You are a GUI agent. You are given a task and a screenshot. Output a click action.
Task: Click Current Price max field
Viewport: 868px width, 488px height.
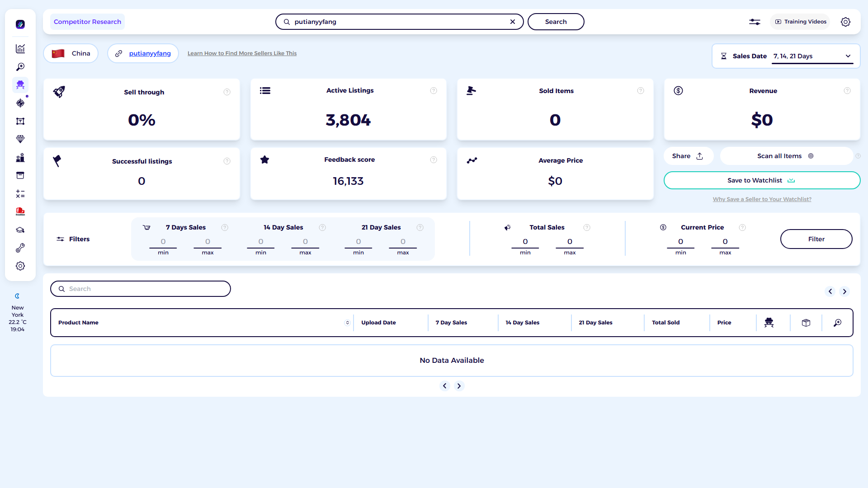[725, 242]
